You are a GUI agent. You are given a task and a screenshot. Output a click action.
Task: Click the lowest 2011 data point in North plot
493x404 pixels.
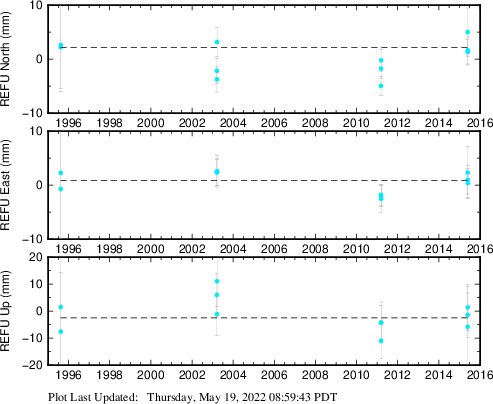coord(381,86)
